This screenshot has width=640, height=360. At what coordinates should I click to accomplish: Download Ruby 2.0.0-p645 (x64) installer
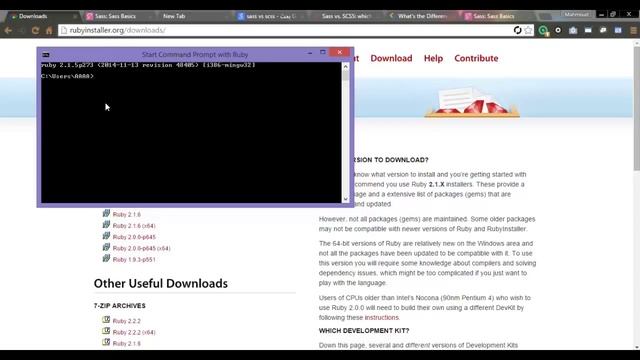coord(141,248)
